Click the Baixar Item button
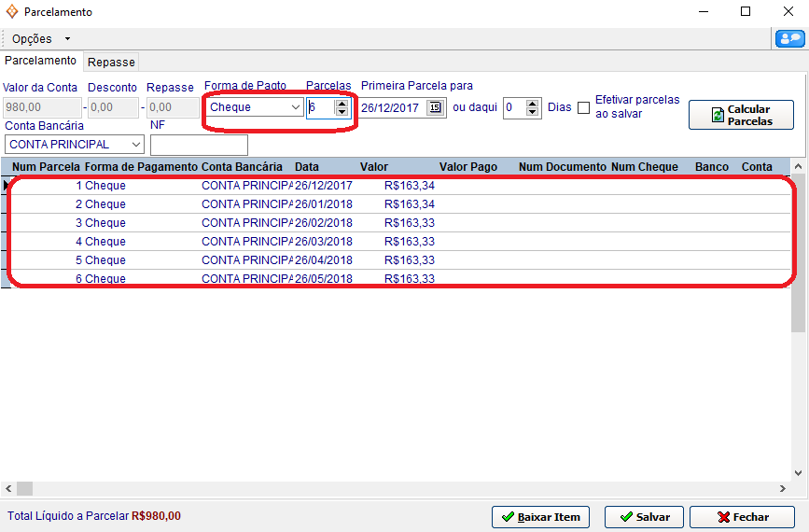809x532 pixels. [540, 516]
